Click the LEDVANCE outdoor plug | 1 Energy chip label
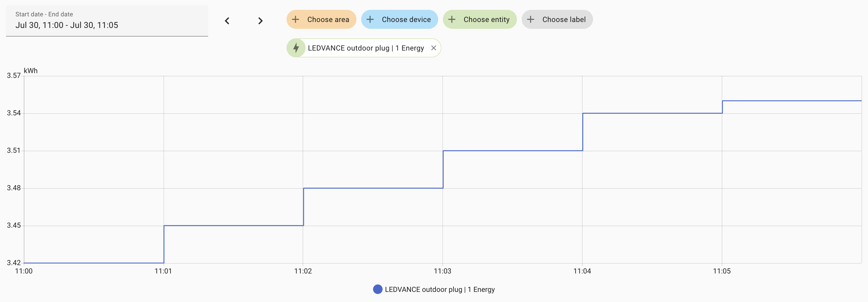Image resolution: width=868 pixels, height=302 pixels. (366, 48)
